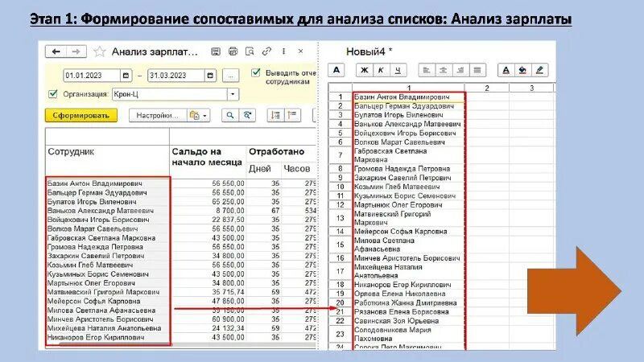Toggle the Выводить отчет по сотрудникам checkbox

pyautogui.click(x=256, y=72)
